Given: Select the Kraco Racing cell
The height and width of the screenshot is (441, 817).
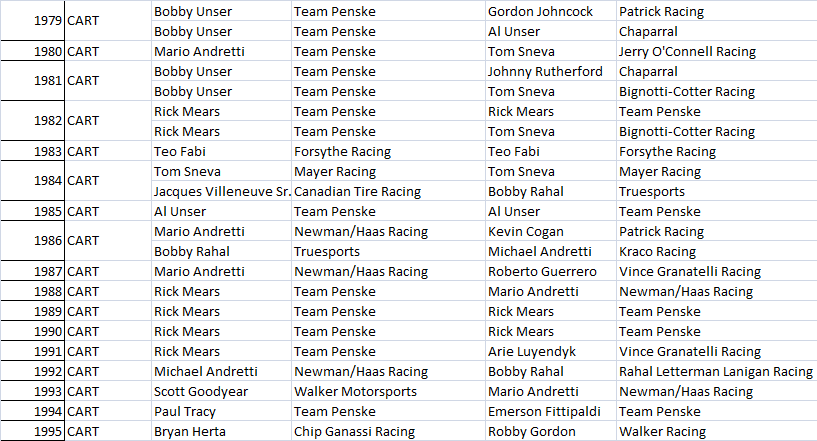Looking at the screenshot, I should coord(657,252).
